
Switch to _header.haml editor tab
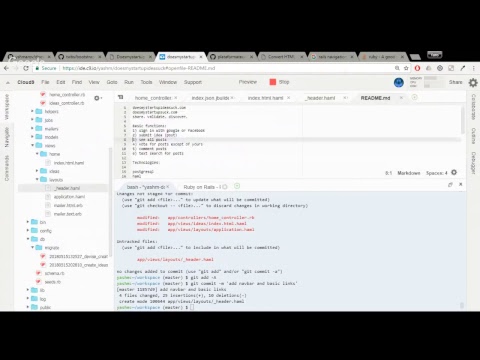pos(321,98)
